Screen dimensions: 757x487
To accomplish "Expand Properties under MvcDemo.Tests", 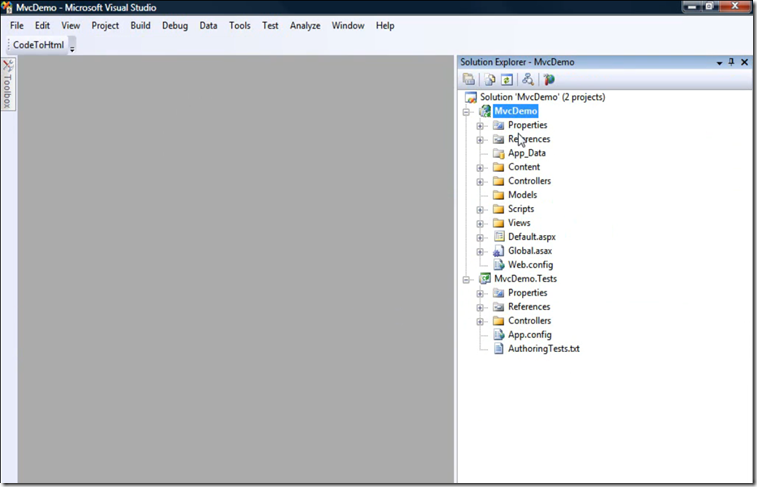I will pyautogui.click(x=480, y=294).
